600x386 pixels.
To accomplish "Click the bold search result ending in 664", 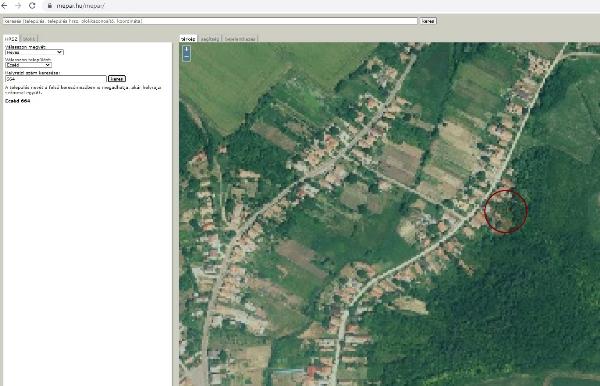I will [17, 101].
